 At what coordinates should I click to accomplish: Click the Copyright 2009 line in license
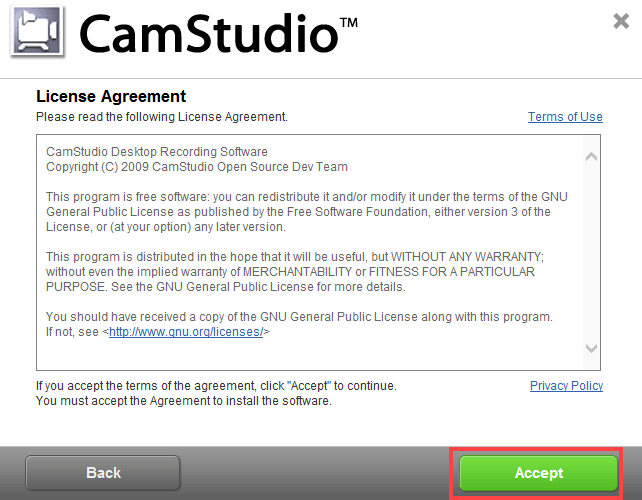click(x=197, y=167)
